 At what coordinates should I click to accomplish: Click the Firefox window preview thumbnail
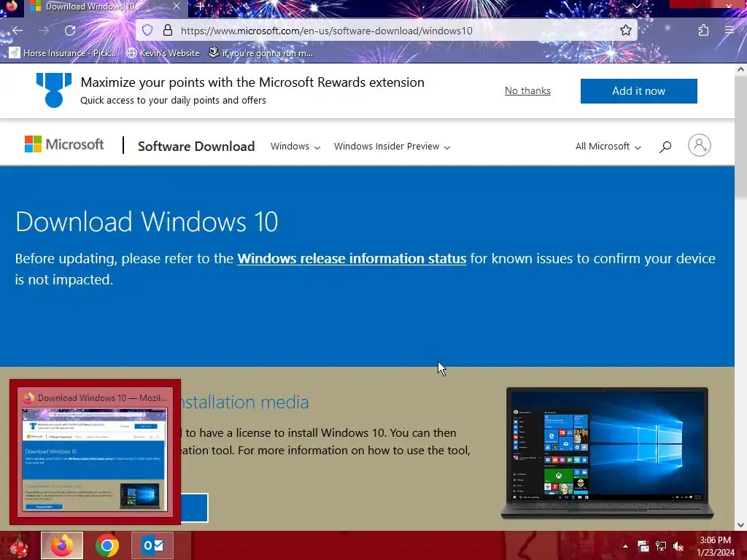coord(95,452)
